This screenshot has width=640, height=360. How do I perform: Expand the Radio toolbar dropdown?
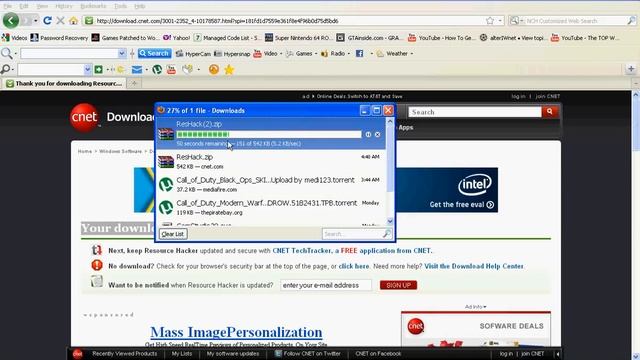[x=349, y=53]
